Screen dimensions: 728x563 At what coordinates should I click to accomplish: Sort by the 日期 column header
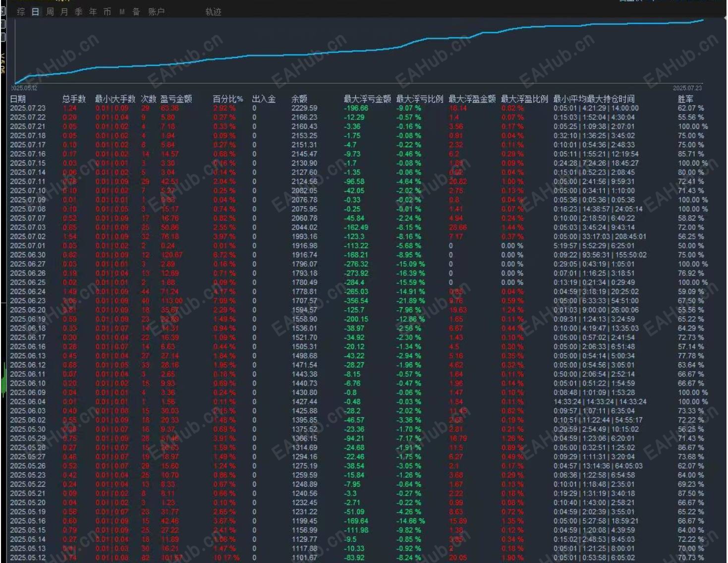click(x=18, y=99)
